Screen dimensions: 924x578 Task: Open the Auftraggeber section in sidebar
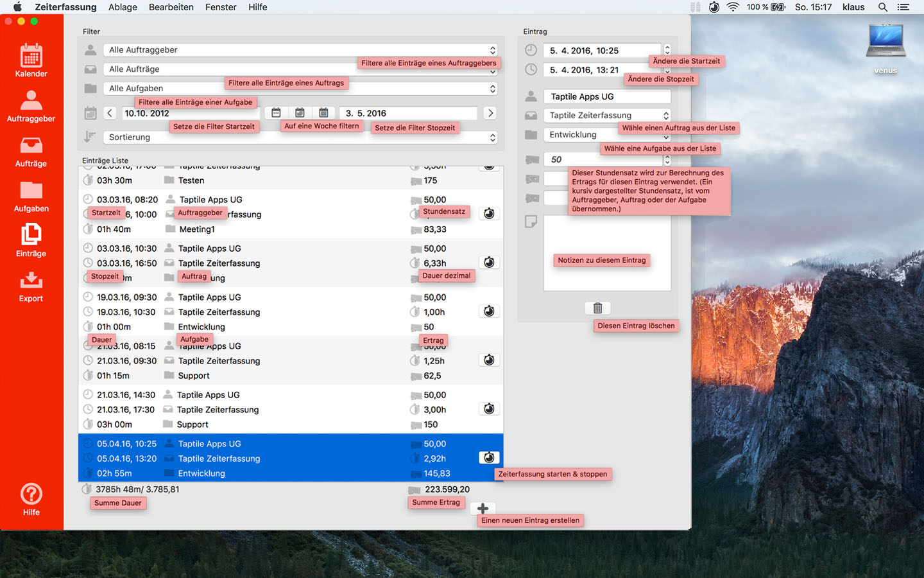point(31,105)
